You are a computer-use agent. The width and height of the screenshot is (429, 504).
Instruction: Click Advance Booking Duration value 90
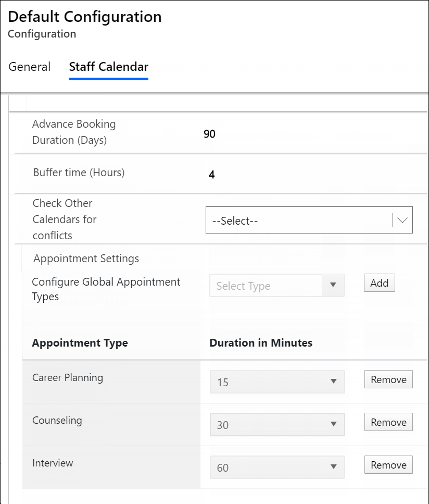click(209, 134)
